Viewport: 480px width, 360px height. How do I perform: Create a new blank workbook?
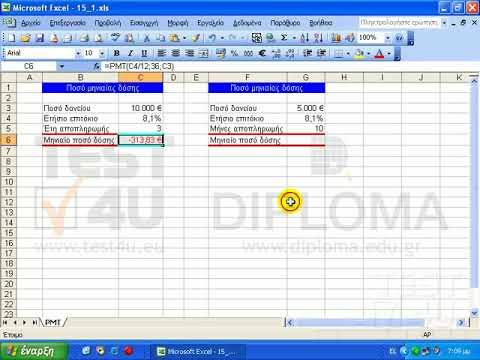click(11, 38)
